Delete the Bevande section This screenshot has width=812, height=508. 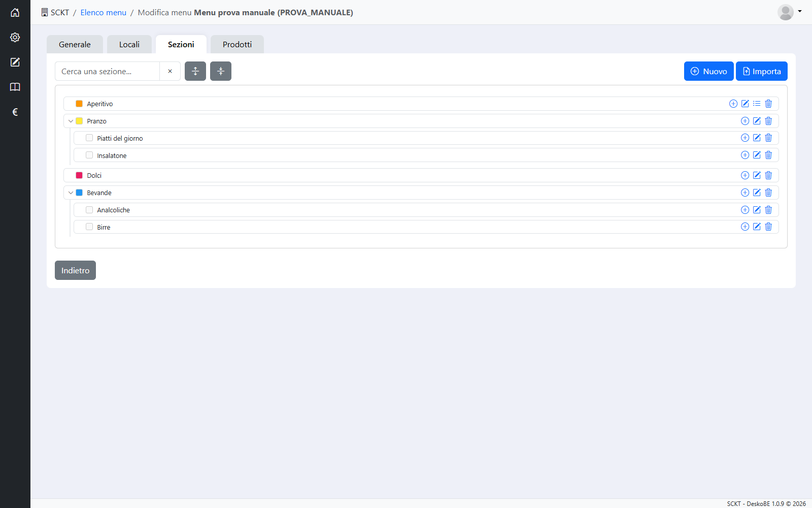768,193
